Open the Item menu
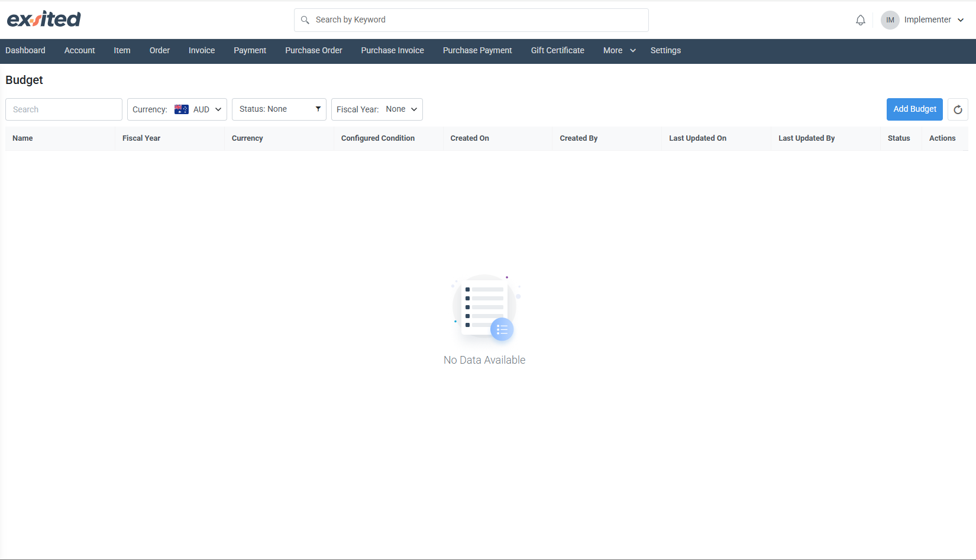The width and height of the screenshot is (976, 560). tap(122, 51)
